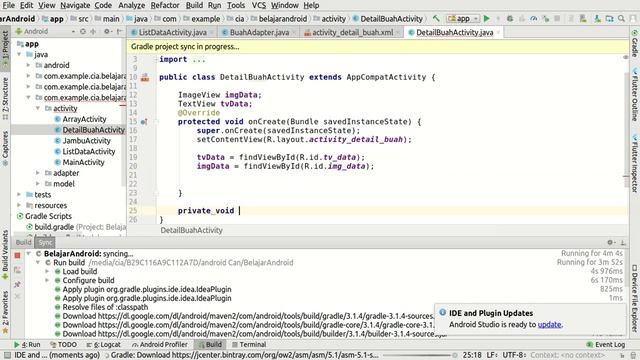The image size is (640, 360).
Task: Open the Terminal tool window button
Action: click(249, 344)
